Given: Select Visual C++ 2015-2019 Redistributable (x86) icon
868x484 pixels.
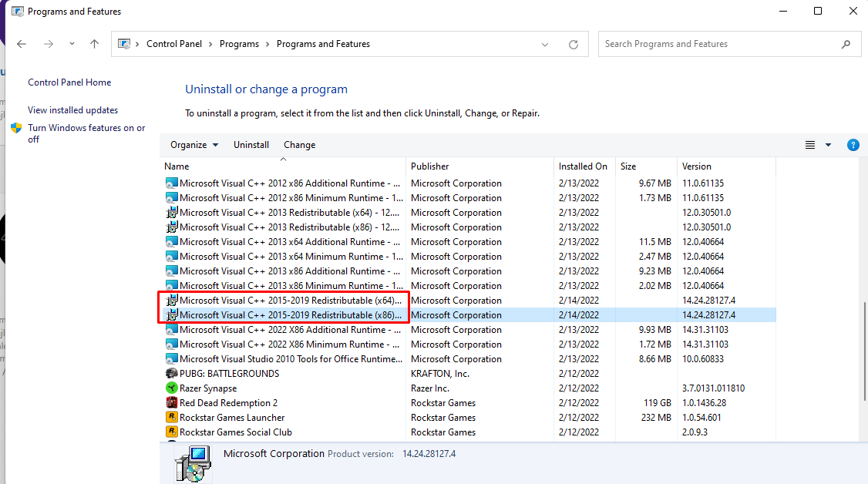Looking at the screenshot, I should (x=172, y=314).
